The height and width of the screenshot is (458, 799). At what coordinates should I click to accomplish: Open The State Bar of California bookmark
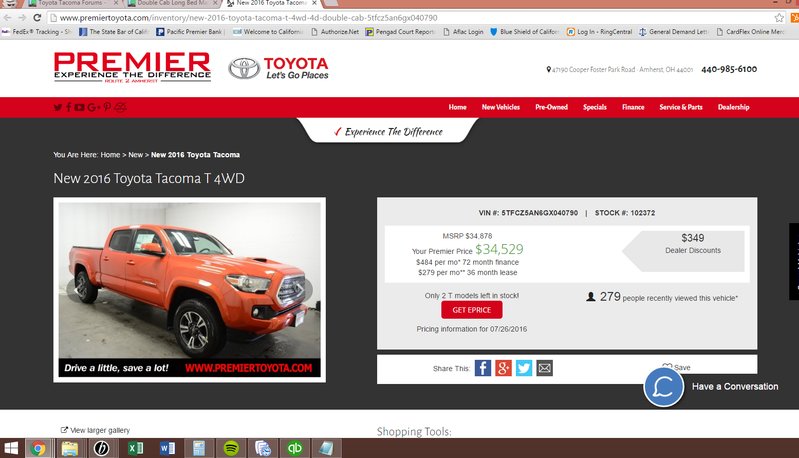[x=114, y=32]
